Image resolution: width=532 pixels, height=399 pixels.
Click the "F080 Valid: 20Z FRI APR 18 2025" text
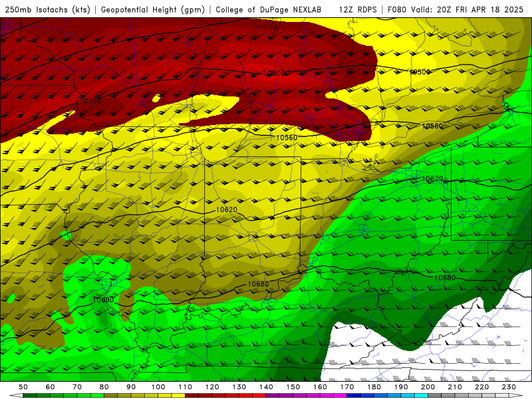pyautogui.click(x=456, y=10)
